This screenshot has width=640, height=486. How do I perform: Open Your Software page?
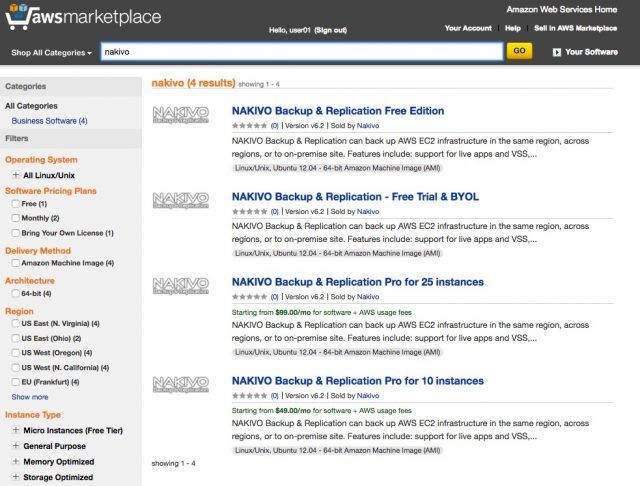click(591, 52)
